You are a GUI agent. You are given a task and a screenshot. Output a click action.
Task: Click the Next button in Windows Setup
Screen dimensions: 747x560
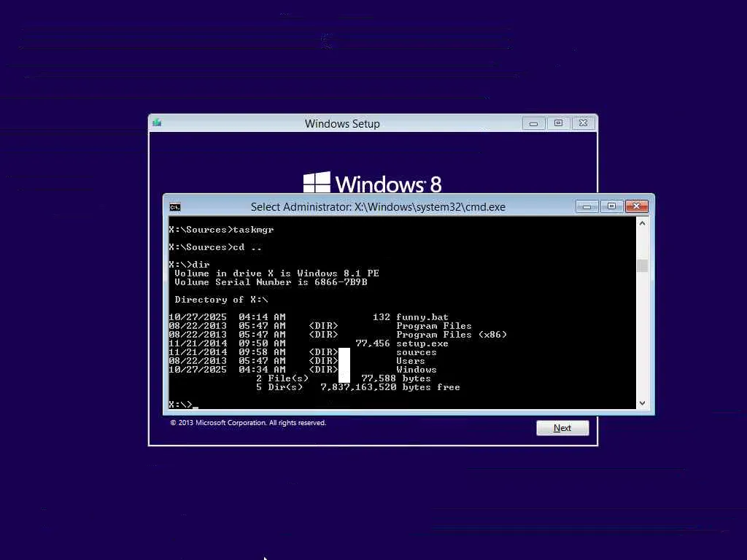point(562,427)
